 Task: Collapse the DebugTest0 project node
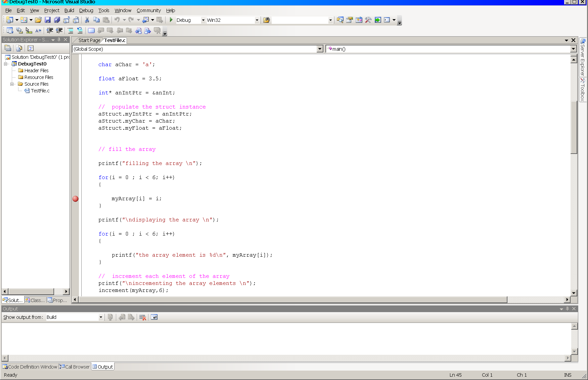(x=6, y=64)
